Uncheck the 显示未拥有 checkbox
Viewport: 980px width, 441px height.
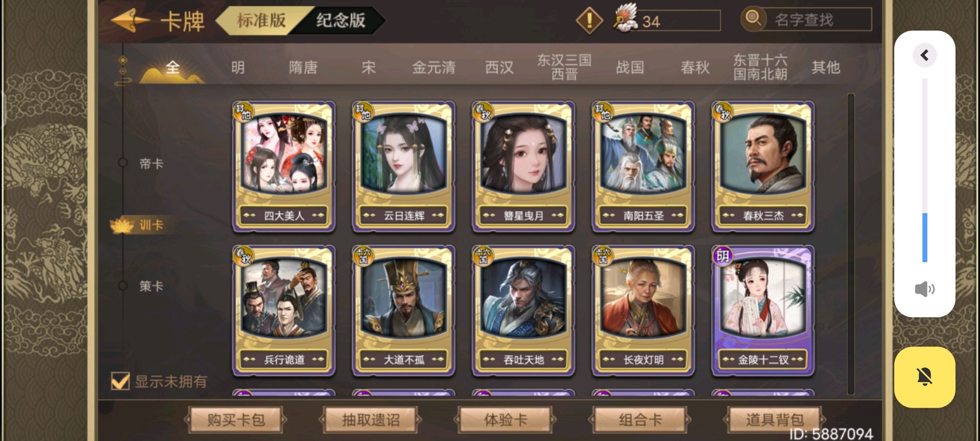coord(121,381)
